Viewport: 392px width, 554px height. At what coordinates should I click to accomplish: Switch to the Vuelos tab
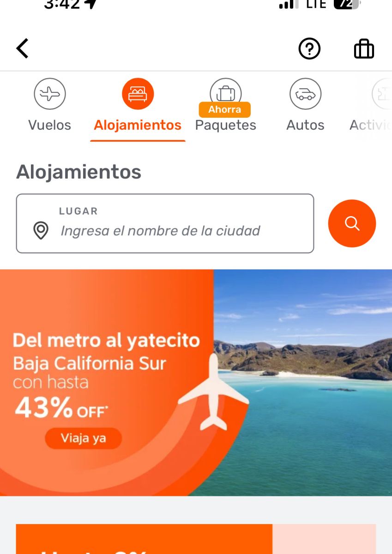[50, 125]
